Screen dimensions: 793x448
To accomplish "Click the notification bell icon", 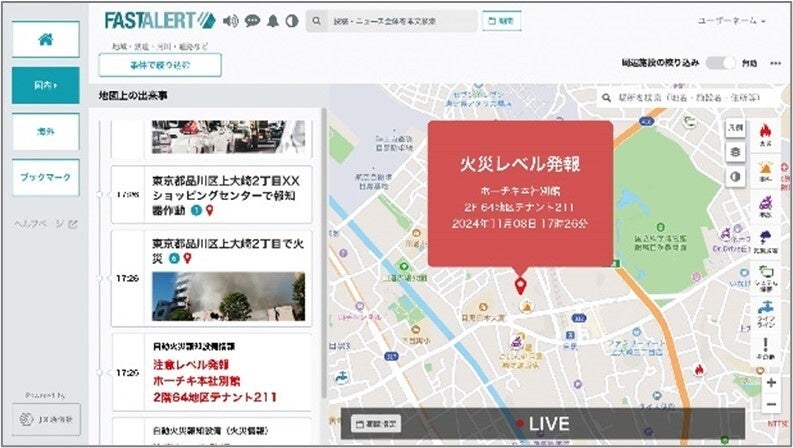I will click(273, 21).
